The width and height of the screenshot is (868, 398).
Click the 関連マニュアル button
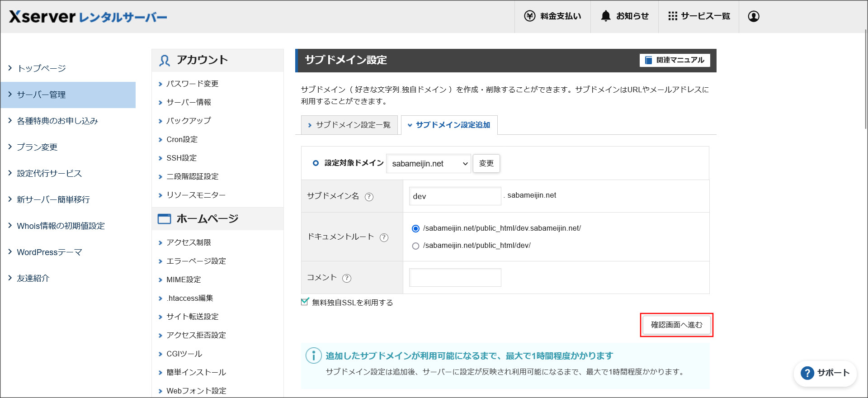click(x=675, y=60)
